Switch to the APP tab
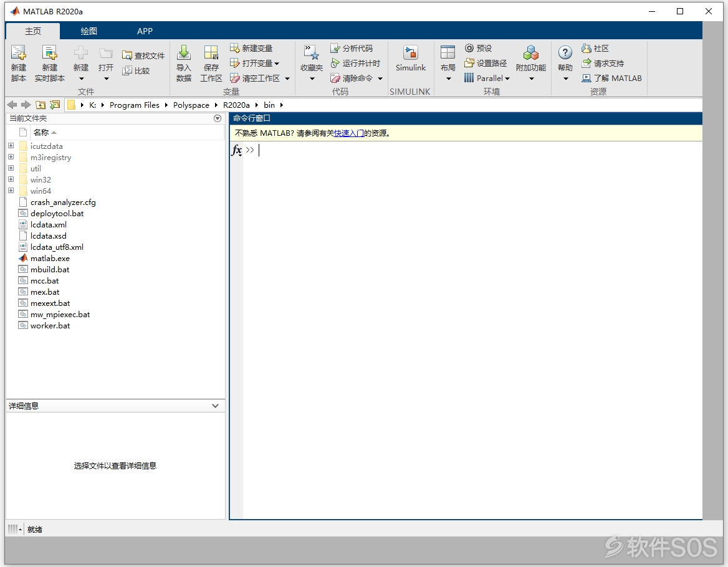Viewport: 728px width, 567px height. pyautogui.click(x=145, y=31)
